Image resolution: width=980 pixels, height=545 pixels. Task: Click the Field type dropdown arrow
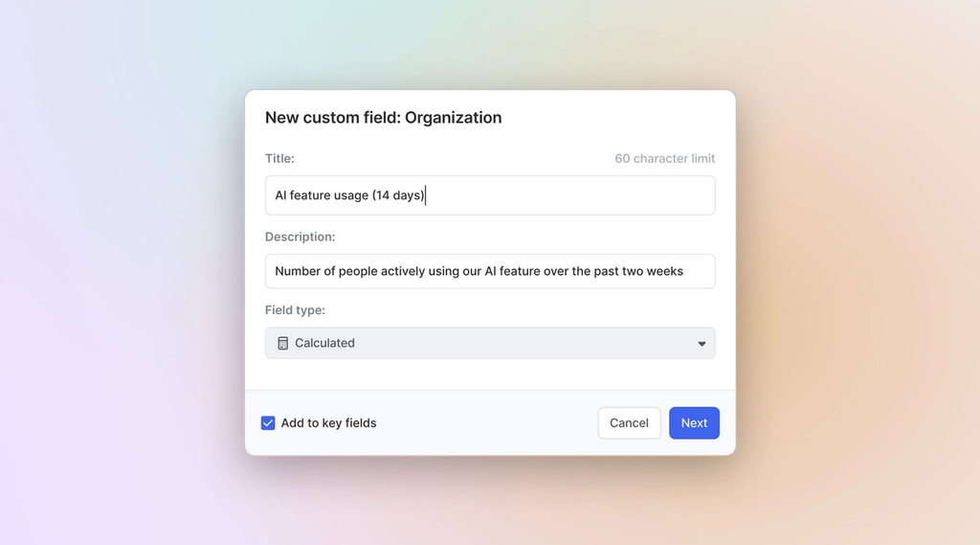pyautogui.click(x=702, y=344)
